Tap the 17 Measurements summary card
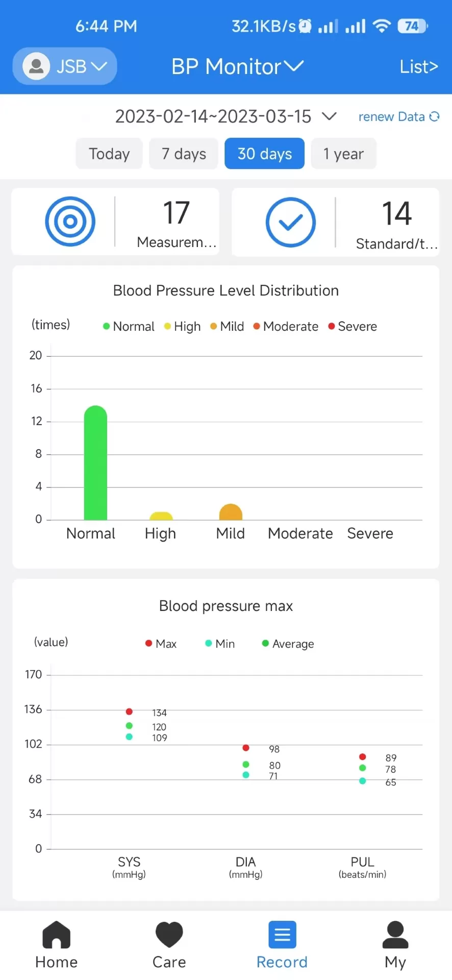This screenshot has width=452, height=980. point(115,222)
